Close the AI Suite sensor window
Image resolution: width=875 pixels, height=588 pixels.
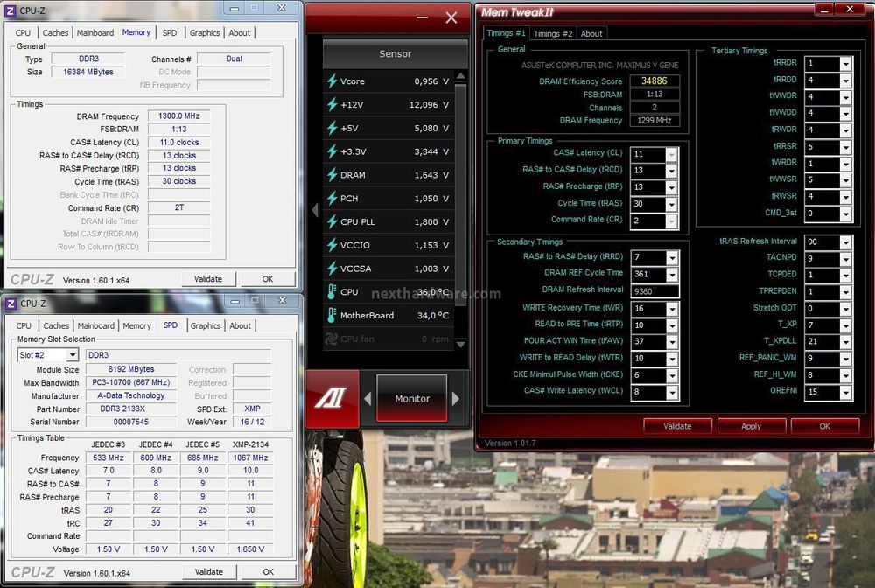tap(451, 17)
